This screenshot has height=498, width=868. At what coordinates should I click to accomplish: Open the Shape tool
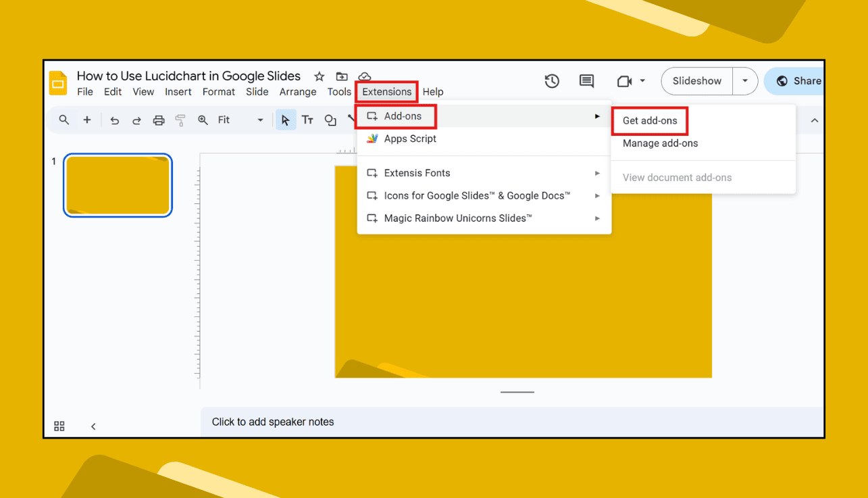[x=330, y=120]
